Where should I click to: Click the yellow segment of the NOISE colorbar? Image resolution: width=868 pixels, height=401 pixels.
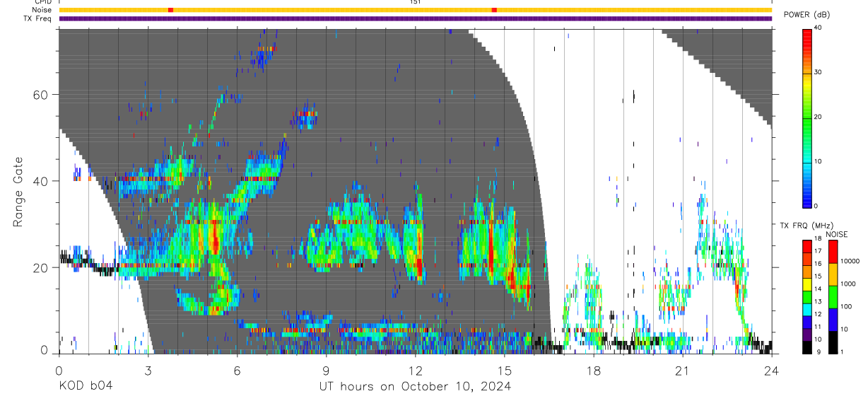(833, 274)
